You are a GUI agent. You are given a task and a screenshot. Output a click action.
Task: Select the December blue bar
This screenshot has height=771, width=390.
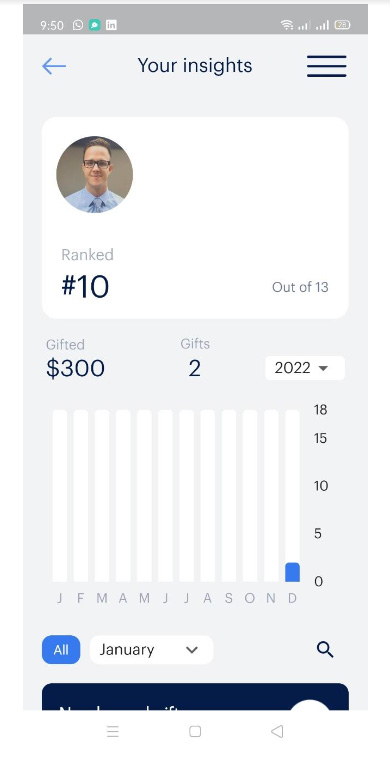click(x=293, y=572)
